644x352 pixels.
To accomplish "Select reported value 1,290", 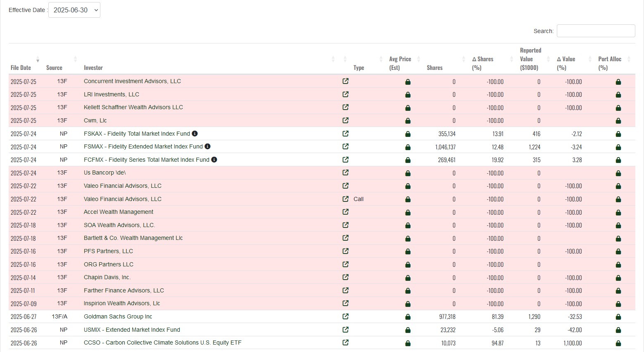I will 534,317.
